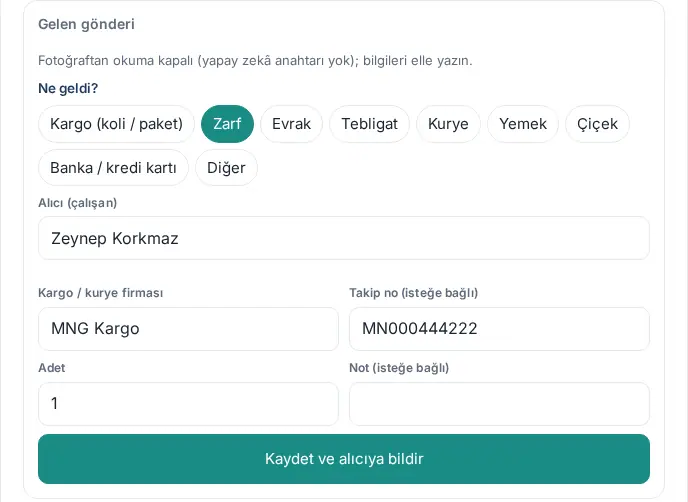Click the Alıcı (çalışan) label
Viewport: 688px width, 502px height.
click(x=78, y=203)
